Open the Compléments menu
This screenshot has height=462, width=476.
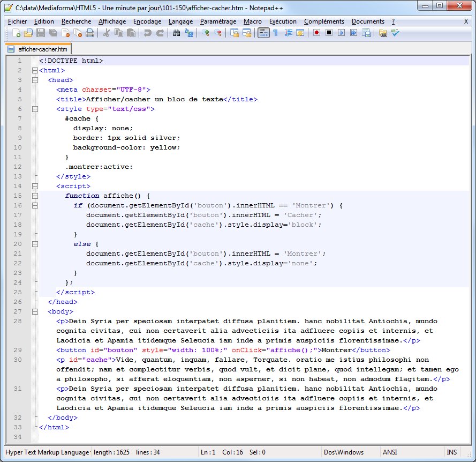(324, 21)
